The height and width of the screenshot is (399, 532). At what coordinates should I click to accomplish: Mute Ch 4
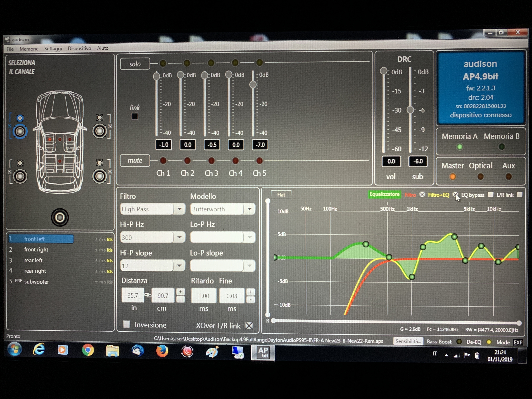click(236, 160)
